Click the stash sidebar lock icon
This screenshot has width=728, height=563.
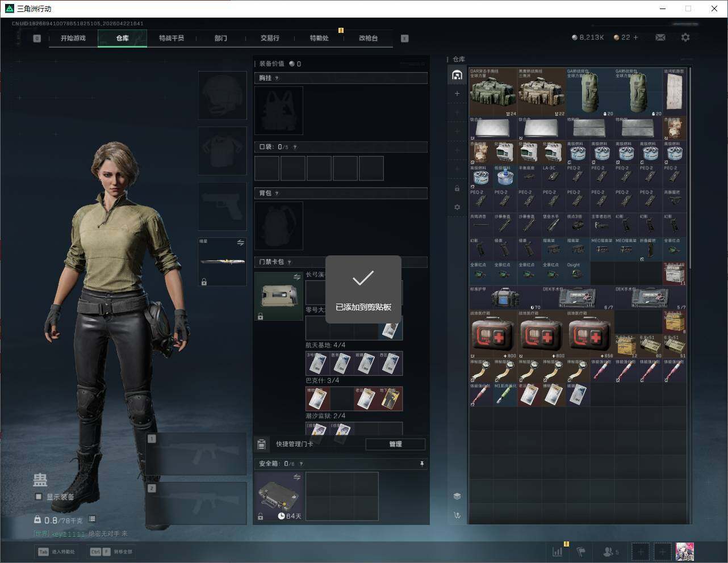point(457,188)
